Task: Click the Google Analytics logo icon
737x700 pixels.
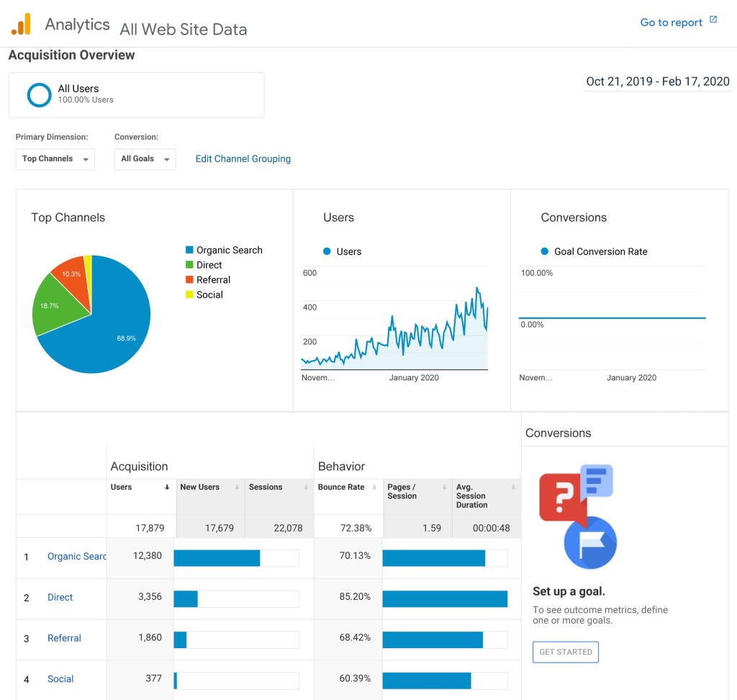Action: 21,24
